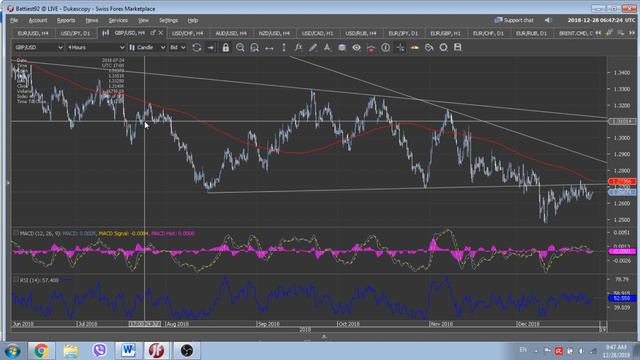Screen dimensions: 640x360
Task: Expand the bottom panel arrow handle
Action: tap(324, 337)
